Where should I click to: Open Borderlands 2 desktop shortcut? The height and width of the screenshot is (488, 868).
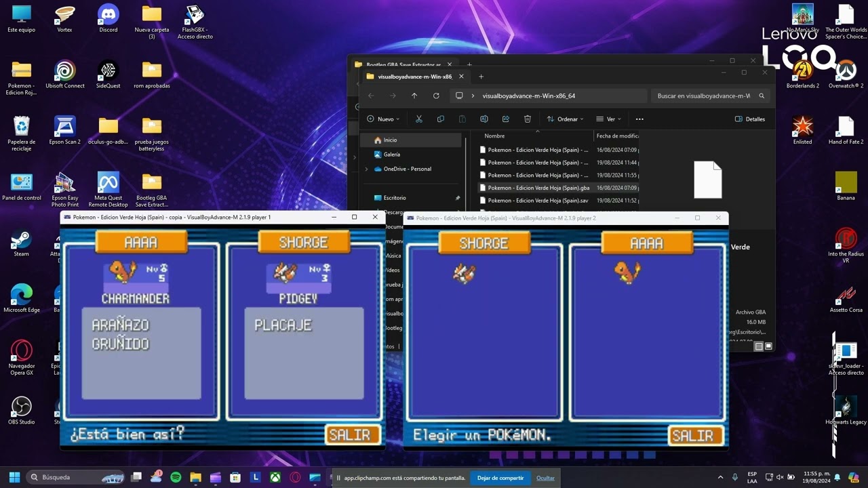pos(803,75)
